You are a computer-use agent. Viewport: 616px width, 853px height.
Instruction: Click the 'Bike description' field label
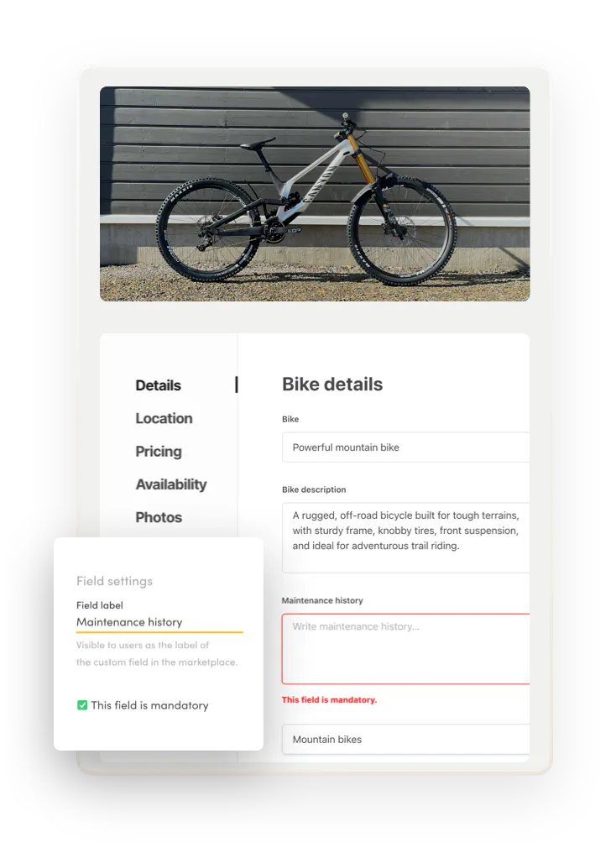tap(314, 489)
